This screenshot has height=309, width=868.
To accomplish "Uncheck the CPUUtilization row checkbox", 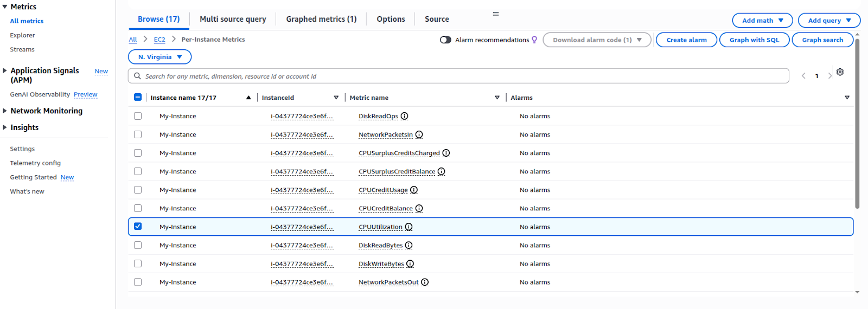I will click(138, 227).
